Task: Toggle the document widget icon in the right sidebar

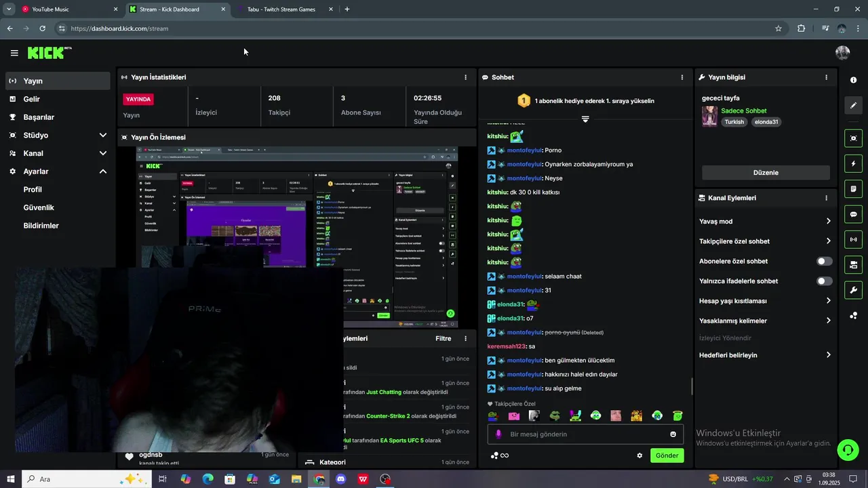Action: point(853,188)
